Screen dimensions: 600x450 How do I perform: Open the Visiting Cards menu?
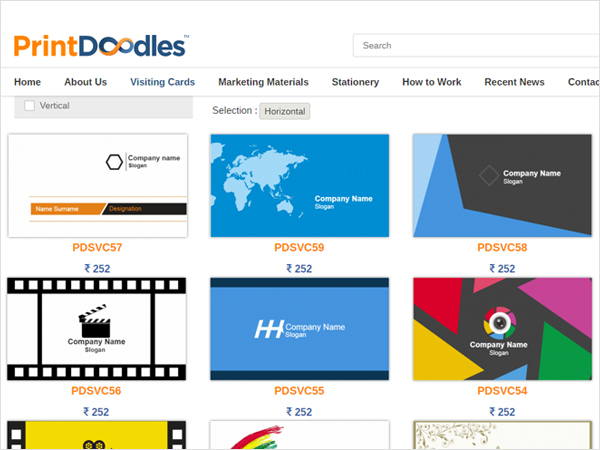[163, 82]
